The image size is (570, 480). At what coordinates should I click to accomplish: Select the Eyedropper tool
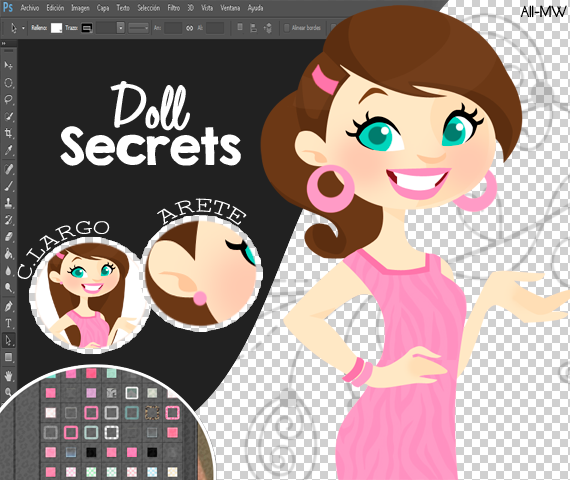tap(8, 150)
